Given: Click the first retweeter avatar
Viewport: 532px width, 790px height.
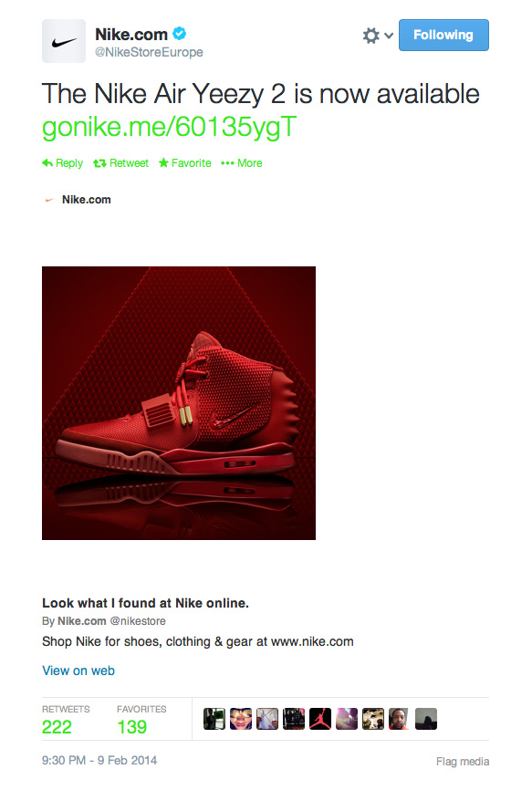Looking at the screenshot, I should click(x=214, y=719).
